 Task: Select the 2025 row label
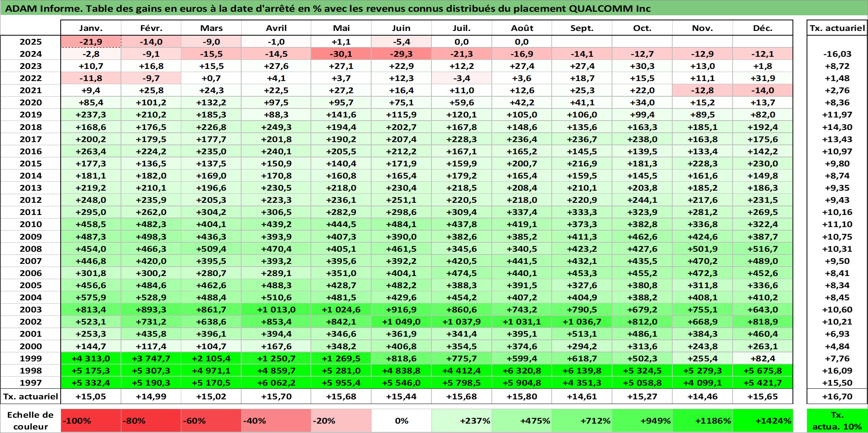point(31,41)
